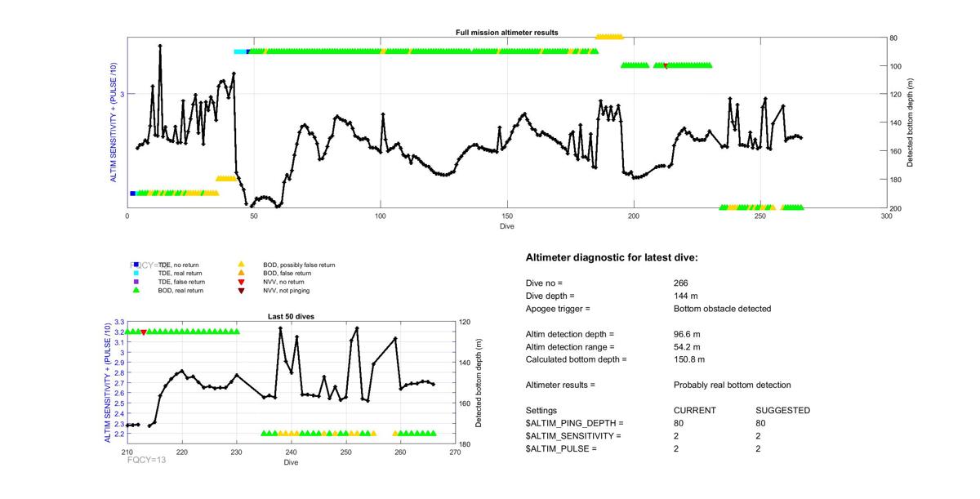Viewport: 980px width, 499px height.
Task: Click the 'Dive' x-axis label of the full mission plot
Action: coord(507,227)
